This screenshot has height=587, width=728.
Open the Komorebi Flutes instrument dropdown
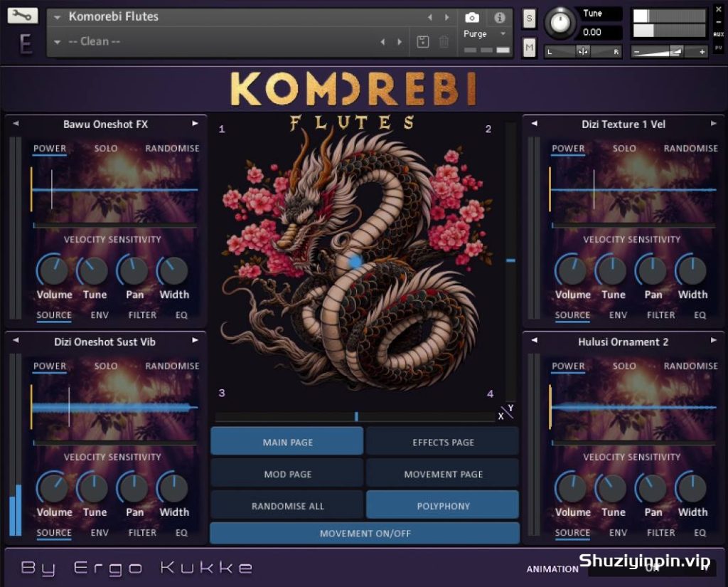[x=57, y=17]
